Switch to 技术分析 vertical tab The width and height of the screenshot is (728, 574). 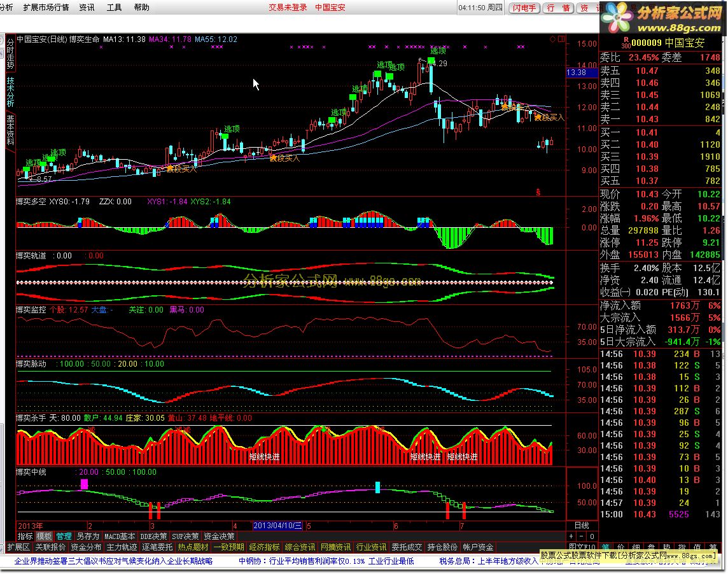point(10,92)
